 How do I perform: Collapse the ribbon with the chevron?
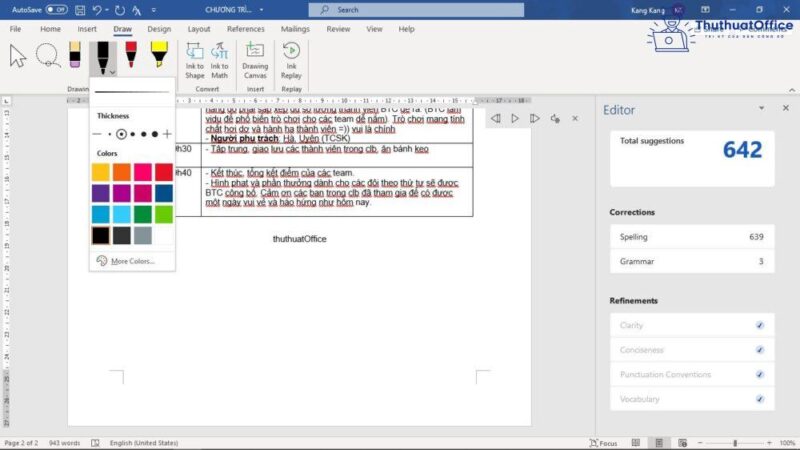[x=789, y=89]
